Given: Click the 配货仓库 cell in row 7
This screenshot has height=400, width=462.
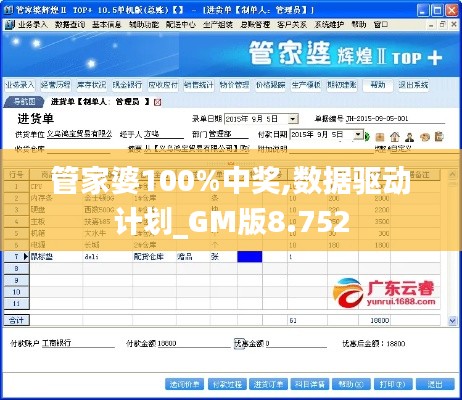Looking at the screenshot, I should click(x=154, y=257).
